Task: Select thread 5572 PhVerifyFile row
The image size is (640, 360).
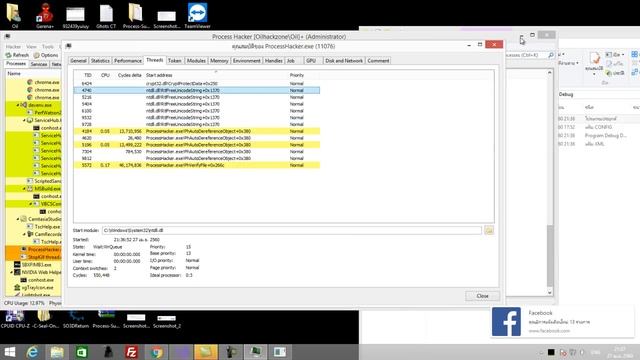Action: 197,165
